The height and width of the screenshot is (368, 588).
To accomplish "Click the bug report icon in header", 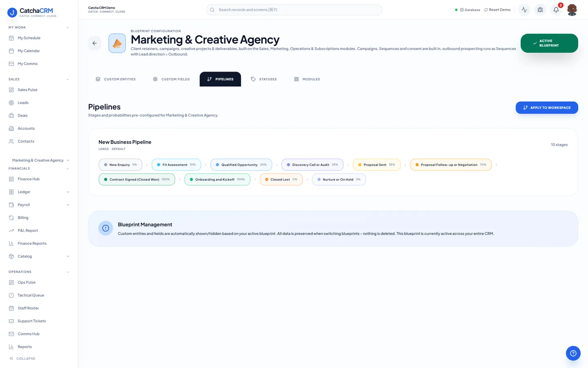I will [540, 10].
